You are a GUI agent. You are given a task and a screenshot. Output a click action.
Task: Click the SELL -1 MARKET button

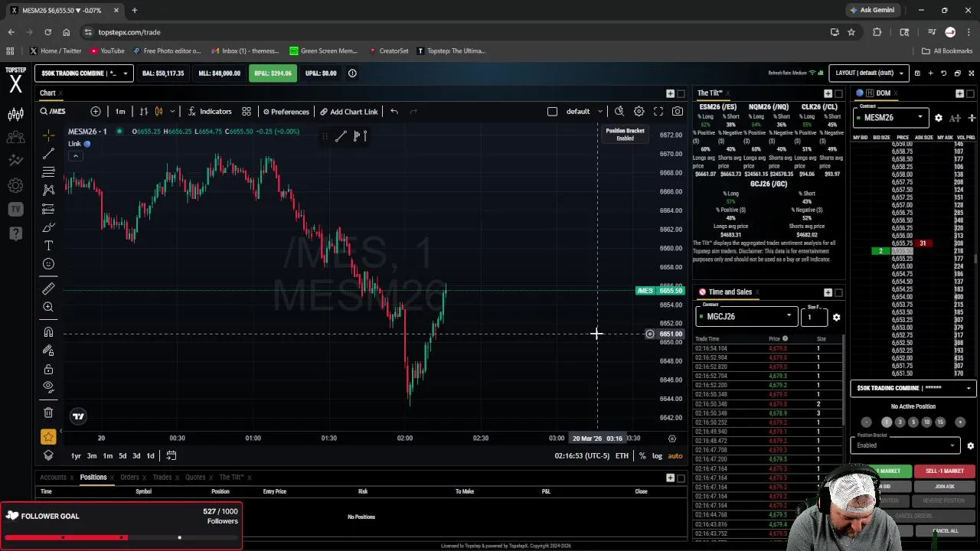click(x=945, y=471)
